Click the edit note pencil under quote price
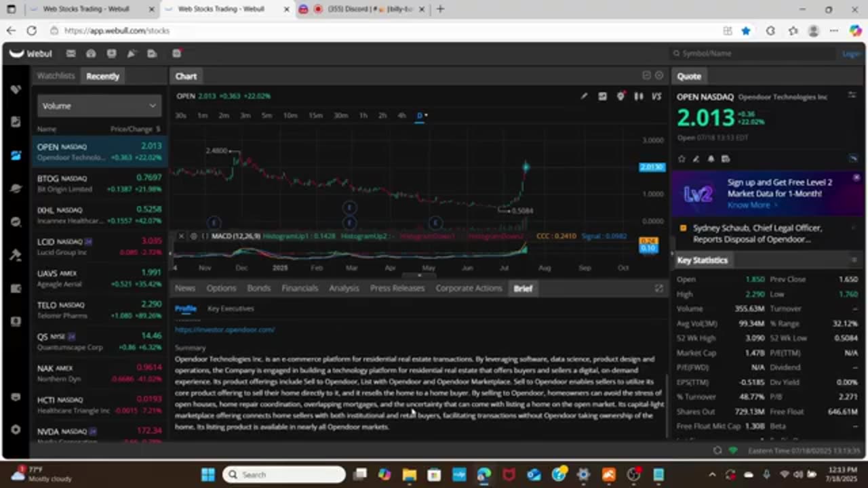The image size is (868, 488). coord(696,159)
